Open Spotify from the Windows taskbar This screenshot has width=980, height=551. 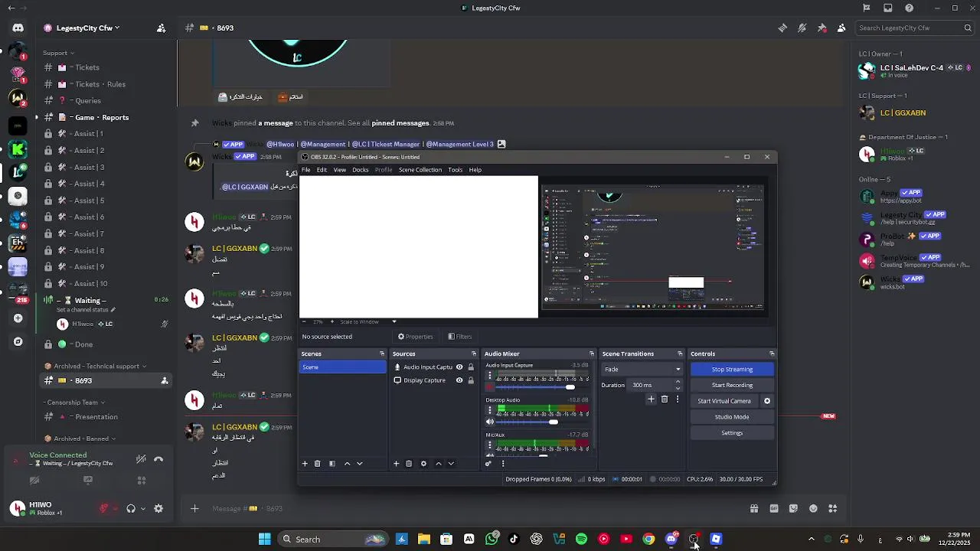point(581,539)
